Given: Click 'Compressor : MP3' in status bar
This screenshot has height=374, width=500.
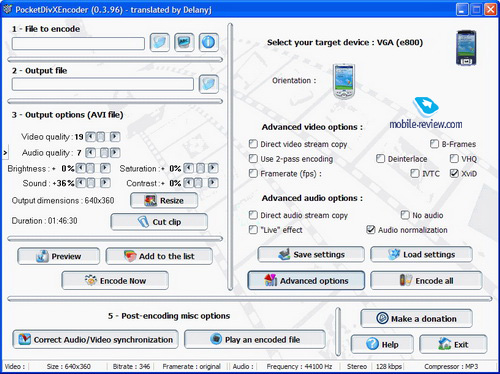Looking at the screenshot, I should (x=451, y=366).
